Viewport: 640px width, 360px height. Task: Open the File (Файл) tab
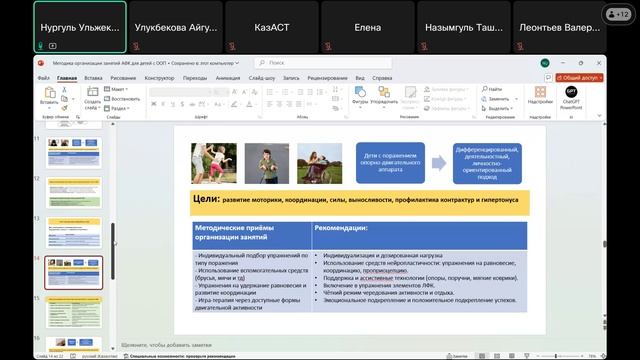click(x=43, y=78)
